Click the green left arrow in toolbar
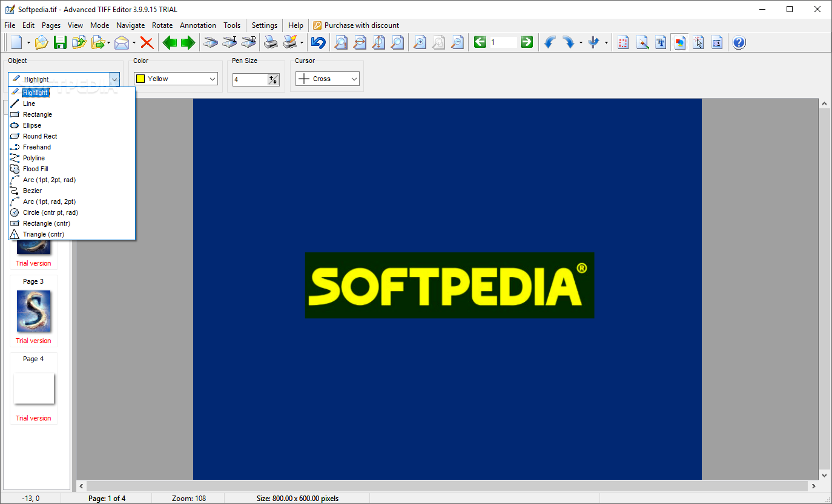832x504 pixels. coord(170,42)
